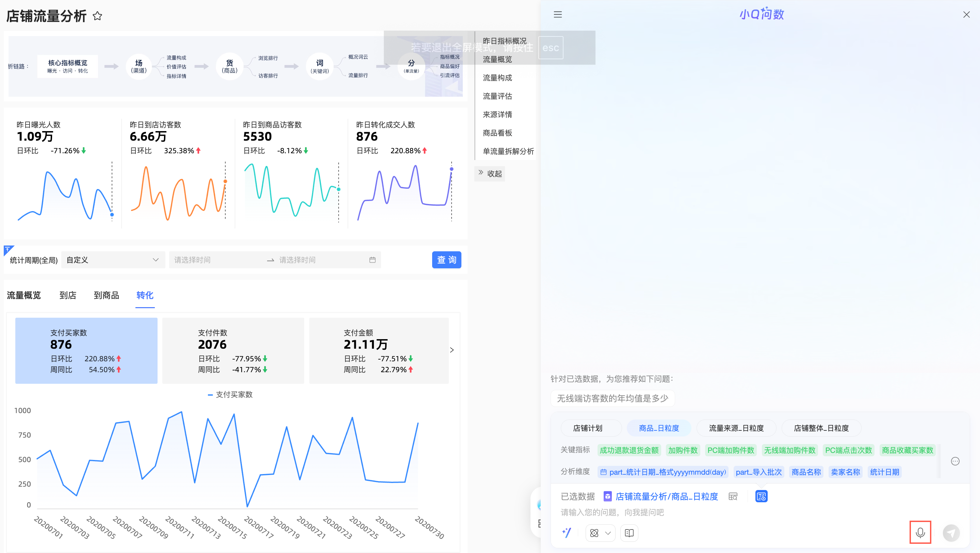
Task: Select the 店铺整体_日粒度 dataset chip
Action: [821, 428]
